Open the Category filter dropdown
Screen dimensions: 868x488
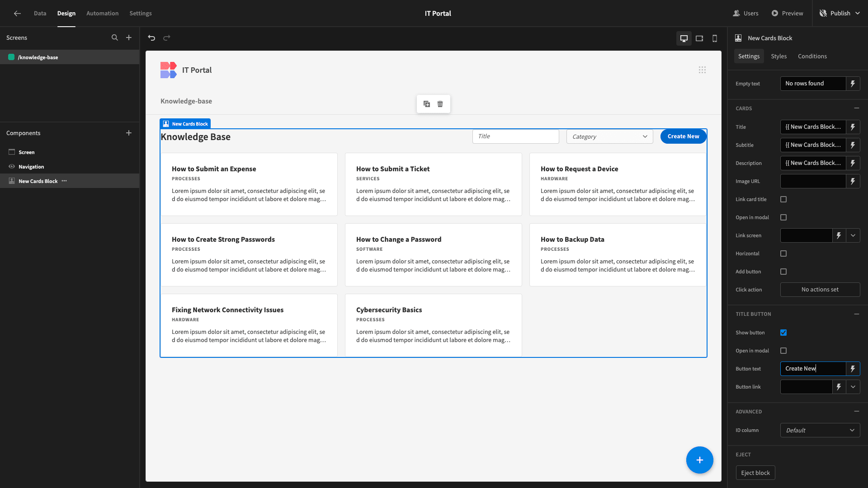[x=610, y=136]
